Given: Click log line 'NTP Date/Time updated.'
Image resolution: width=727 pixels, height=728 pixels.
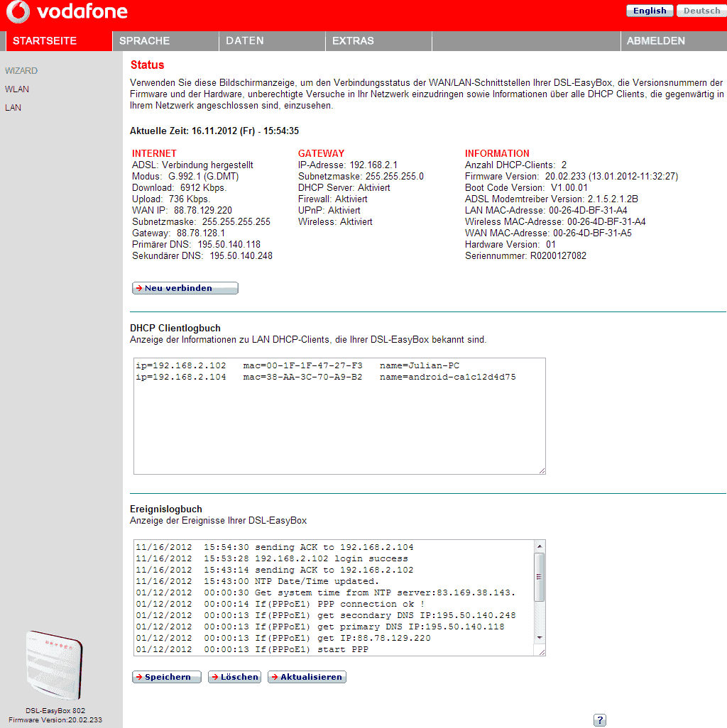Looking at the screenshot, I should coord(257,581).
